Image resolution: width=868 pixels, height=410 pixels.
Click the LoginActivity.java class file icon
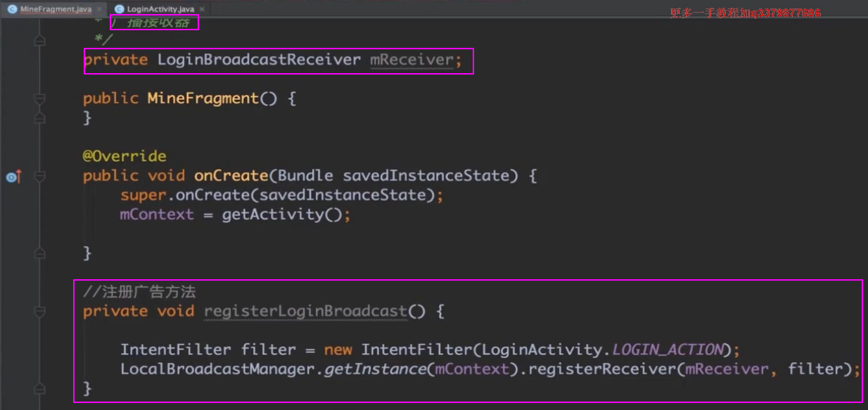pyautogui.click(x=118, y=9)
